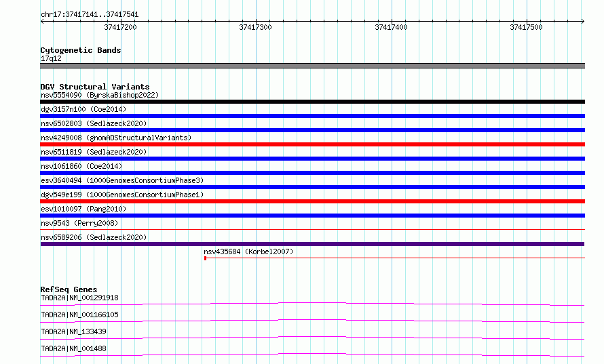Select the blue esv1010097 variant bar
Screen dimensions: 604x364
[312, 216]
